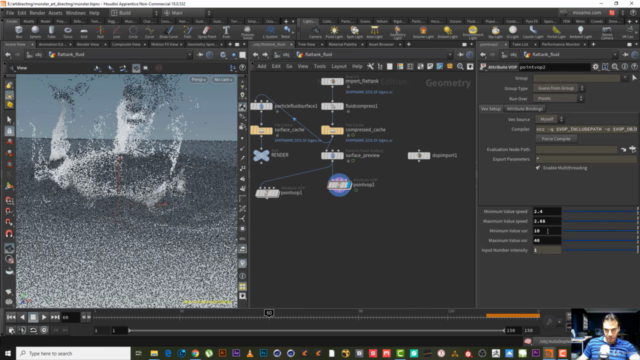Open the Build desktop dropdown
The width and height of the screenshot is (640, 360).
(x=134, y=13)
